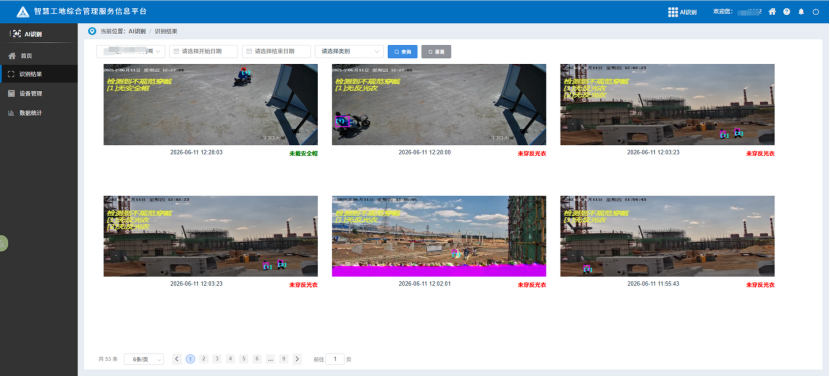Open the help question mark icon
The width and height of the screenshot is (830, 377).
pos(787,12)
